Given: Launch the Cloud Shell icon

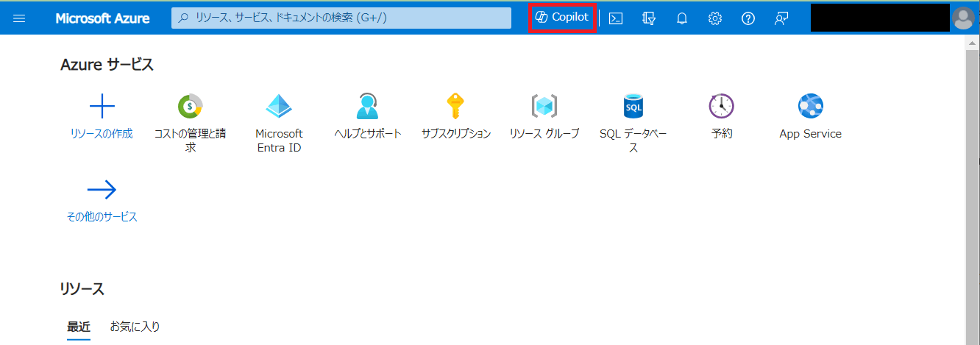Looking at the screenshot, I should click(x=616, y=18).
